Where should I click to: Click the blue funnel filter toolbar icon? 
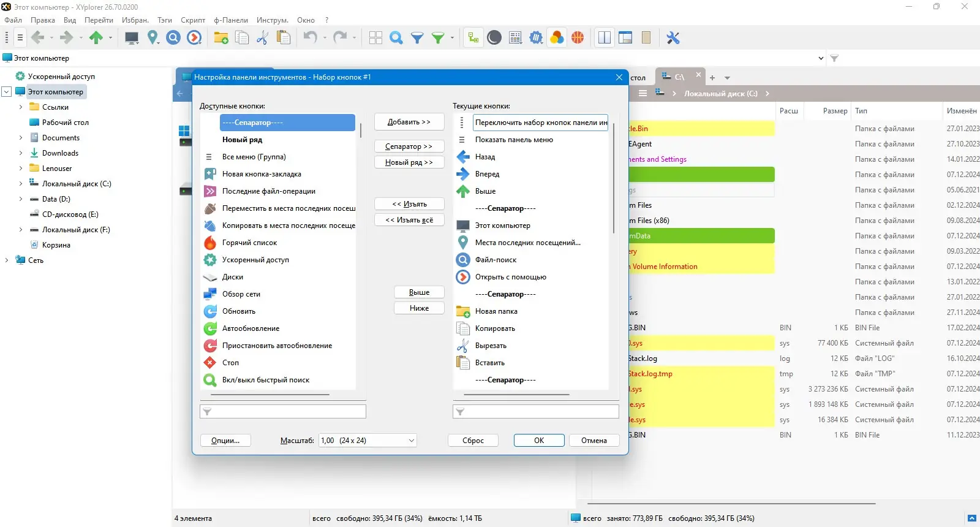(417, 38)
